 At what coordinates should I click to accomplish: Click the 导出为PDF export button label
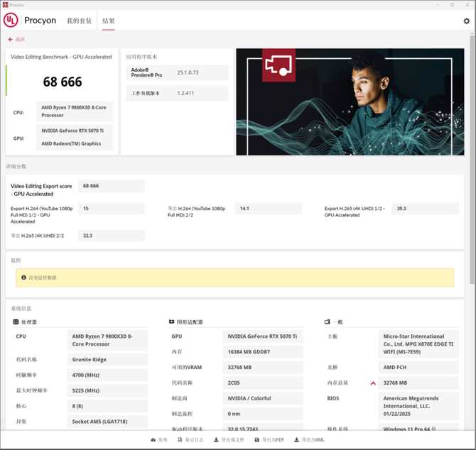click(273, 440)
